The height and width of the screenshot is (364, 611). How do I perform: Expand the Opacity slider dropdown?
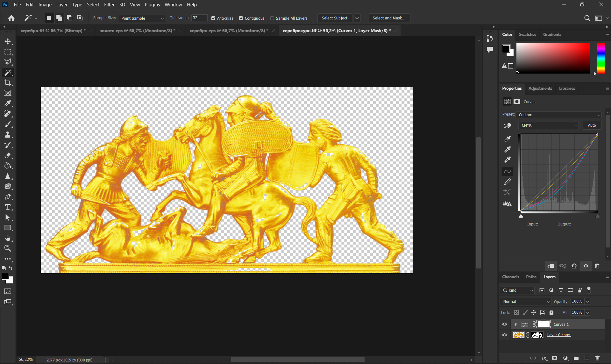tap(587, 302)
